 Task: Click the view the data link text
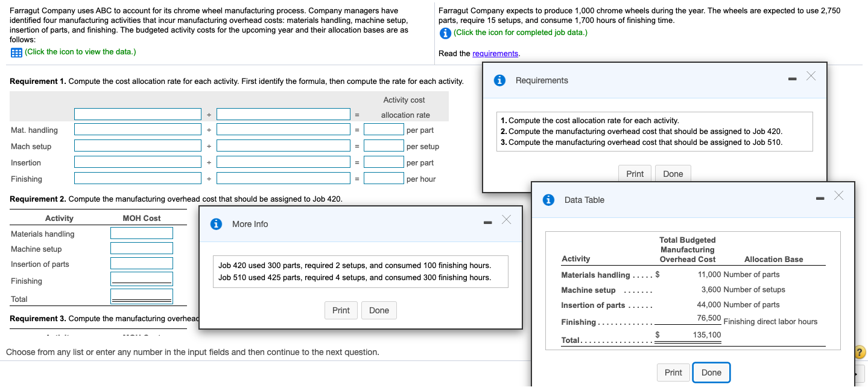pyautogui.click(x=80, y=52)
